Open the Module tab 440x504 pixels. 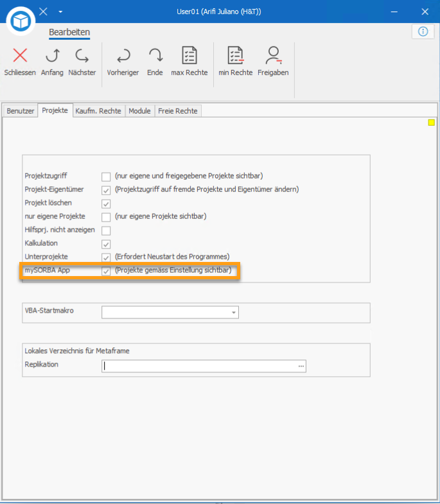point(139,111)
